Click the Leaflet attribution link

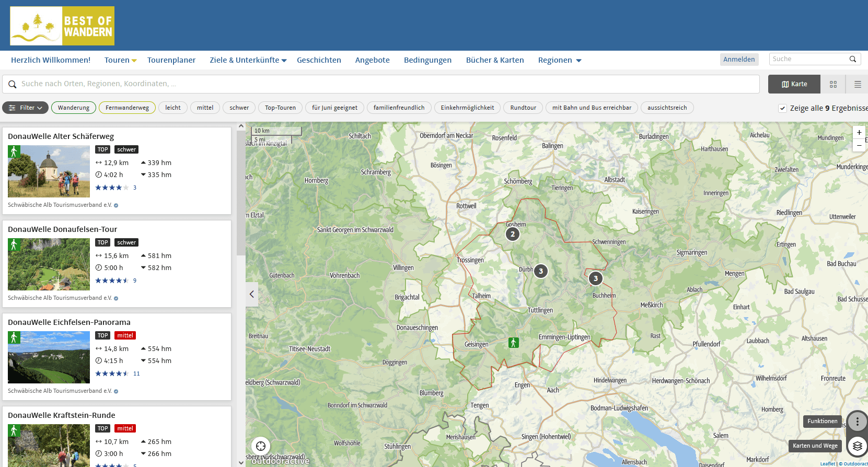point(827,464)
